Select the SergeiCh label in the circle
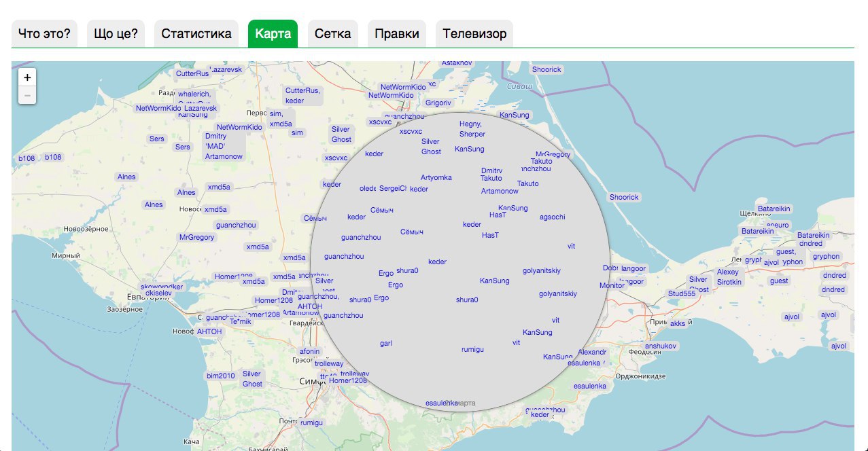This screenshot has height=451, width=868. [393, 188]
